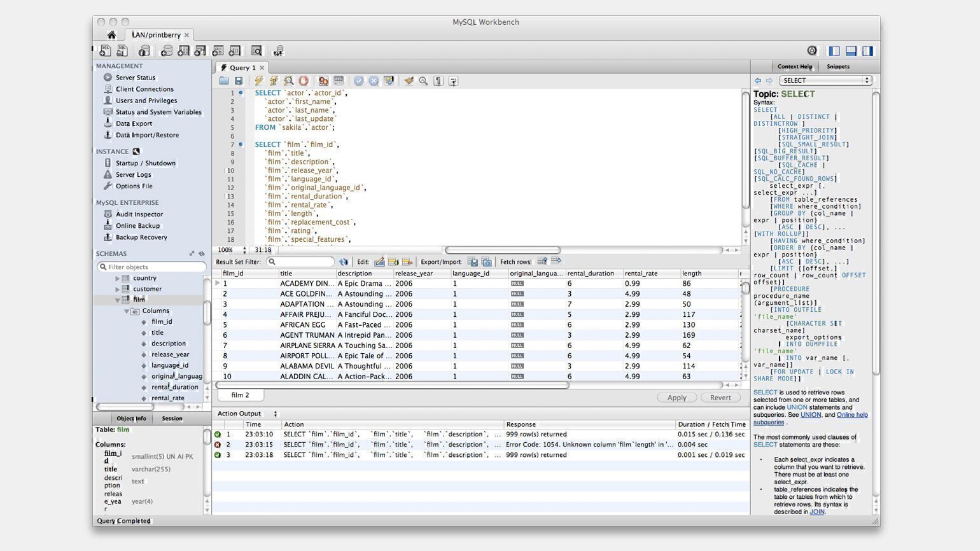This screenshot has height=551, width=980.
Task: Save script floppy disk icon
Action: click(x=239, y=81)
